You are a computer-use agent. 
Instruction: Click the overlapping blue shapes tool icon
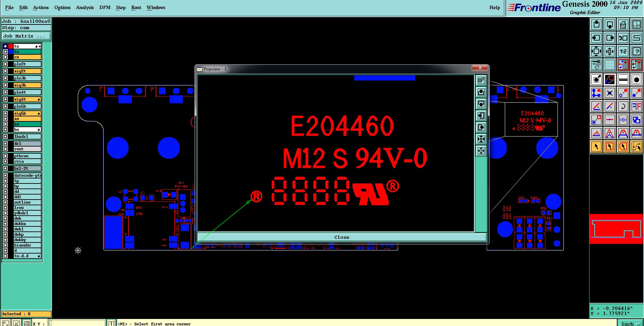[637, 120]
